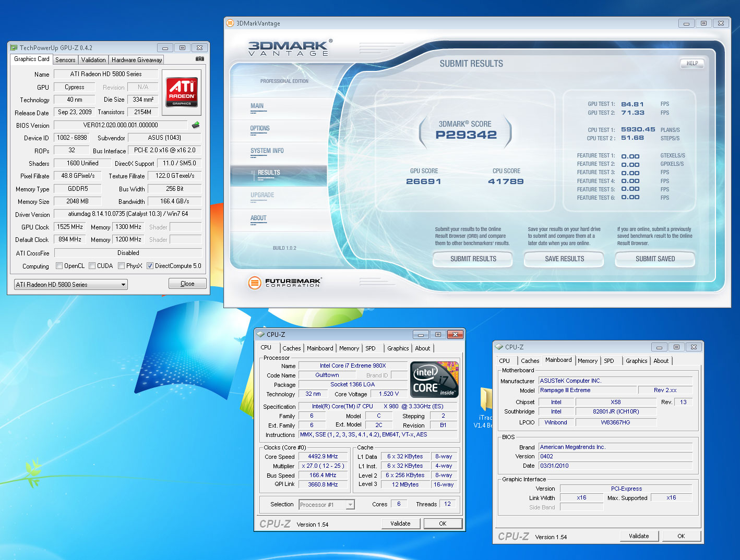Click the Intel Core i7 logo
The image size is (740, 560).
click(x=434, y=380)
